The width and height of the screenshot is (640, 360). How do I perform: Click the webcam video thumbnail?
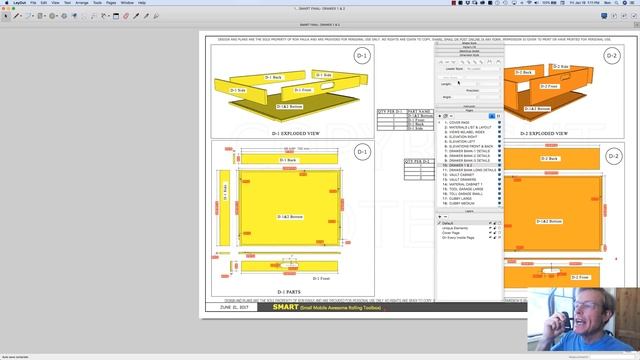point(584,320)
